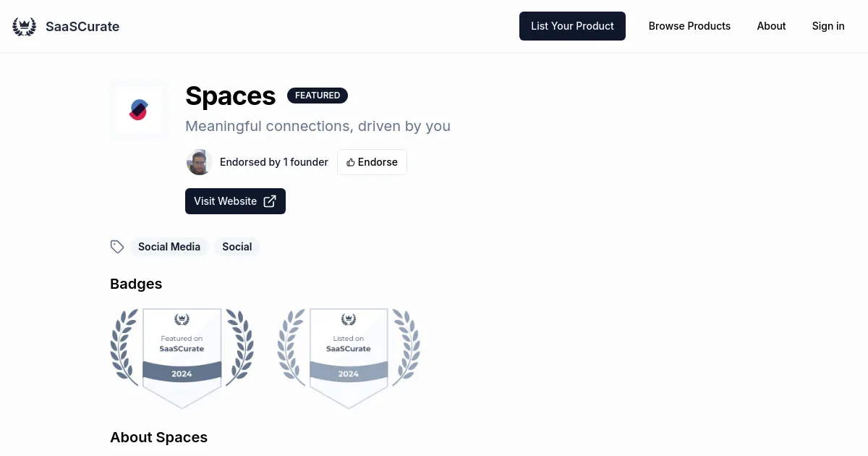Image resolution: width=868 pixels, height=456 pixels.
Task: Click the Spaces product title heading
Action: coord(230,96)
